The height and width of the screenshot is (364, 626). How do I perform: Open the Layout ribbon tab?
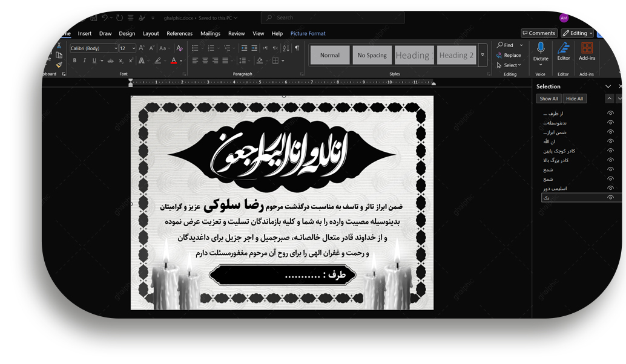click(151, 34)
